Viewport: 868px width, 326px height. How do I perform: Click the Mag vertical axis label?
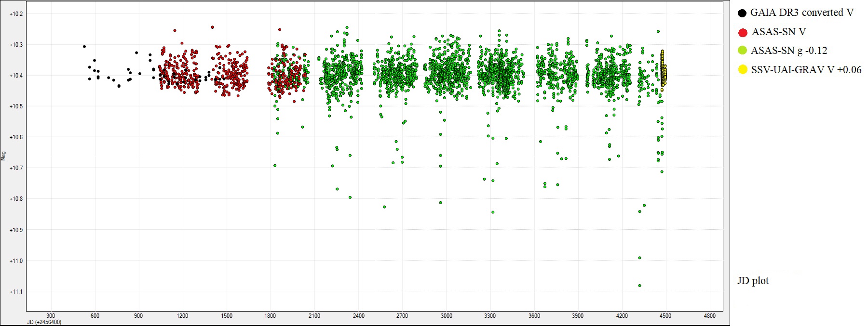(3, 156)
